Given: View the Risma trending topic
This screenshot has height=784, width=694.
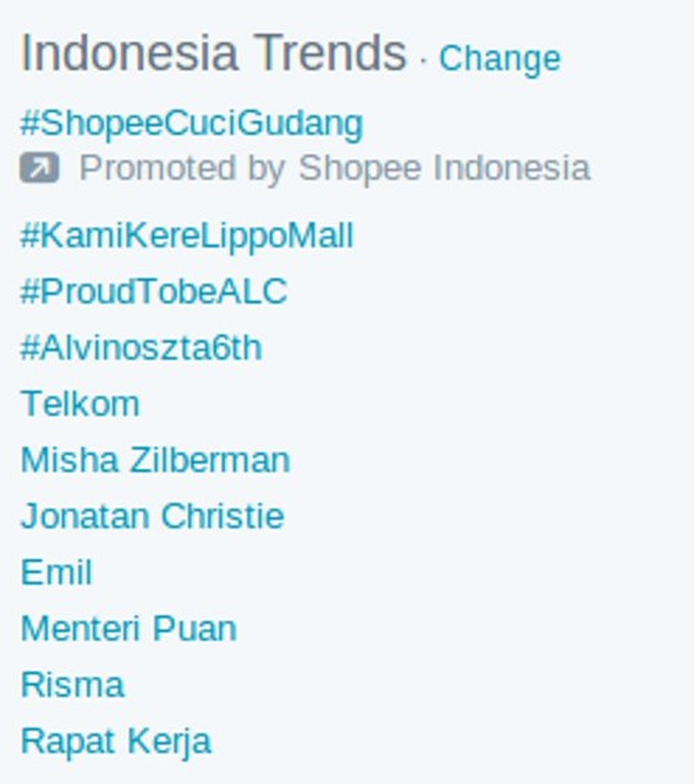Looking at the screenshot, I should pyautogui.click(x=72, y=685).
